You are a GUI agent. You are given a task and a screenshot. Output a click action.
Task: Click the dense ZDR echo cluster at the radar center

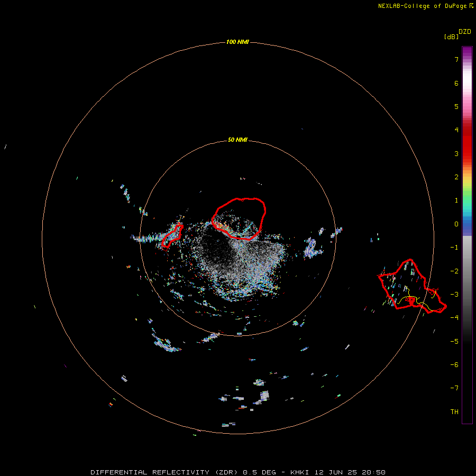[239, 258]
